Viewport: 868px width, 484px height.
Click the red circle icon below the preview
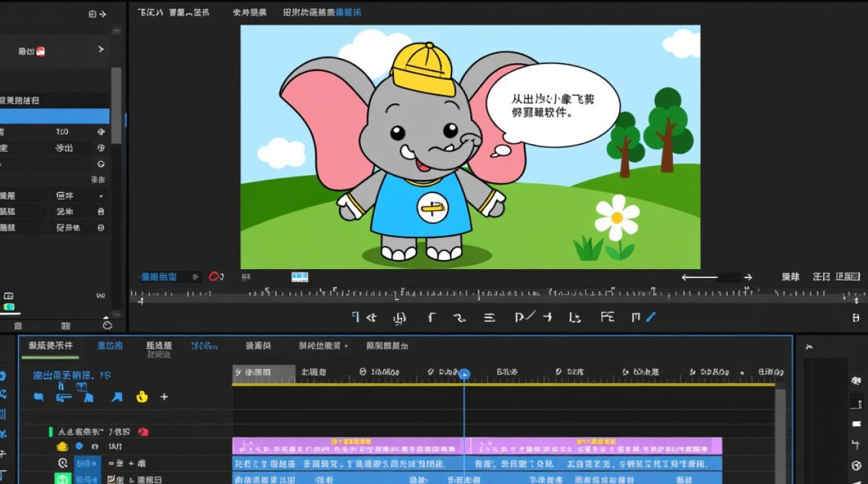[x=215, y=277]
